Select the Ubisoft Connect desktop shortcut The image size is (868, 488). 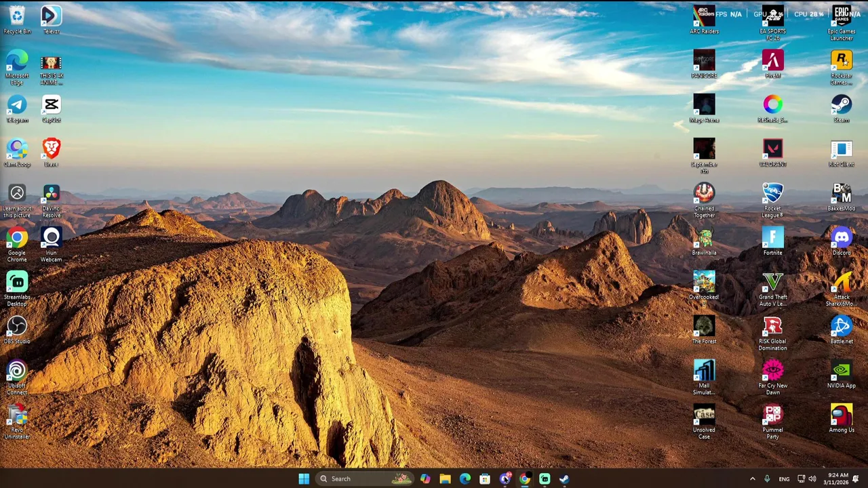click(17, 378)
